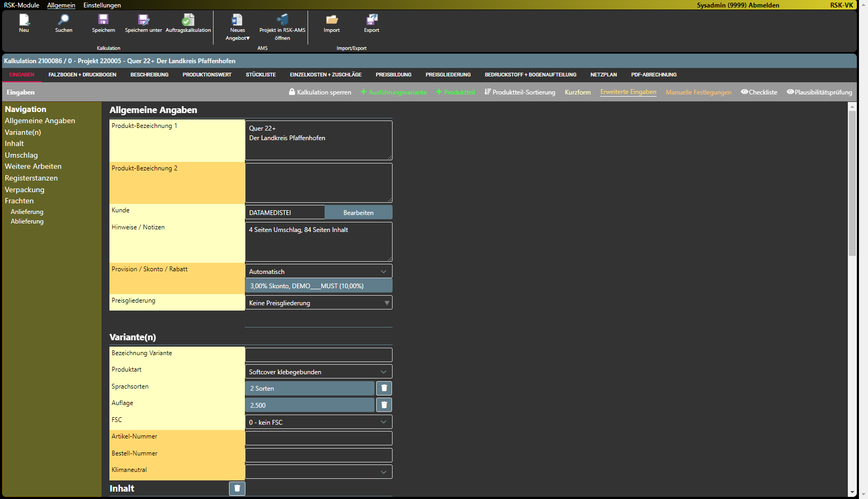Delete the Auflage 2.500 entry
This screenshot has height=499, width=868.
[x=384, y=405]
